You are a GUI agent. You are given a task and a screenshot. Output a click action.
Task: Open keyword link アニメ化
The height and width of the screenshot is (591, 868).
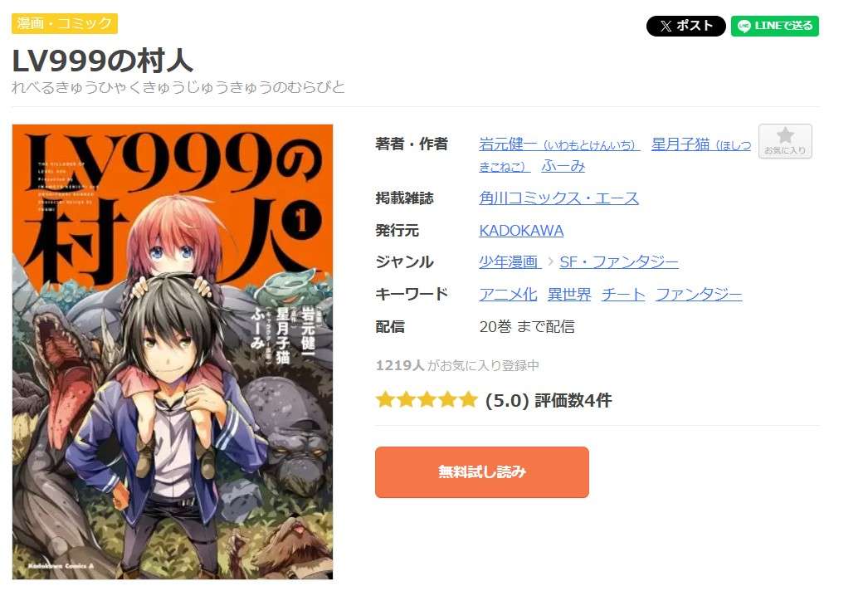coord(508,294)
